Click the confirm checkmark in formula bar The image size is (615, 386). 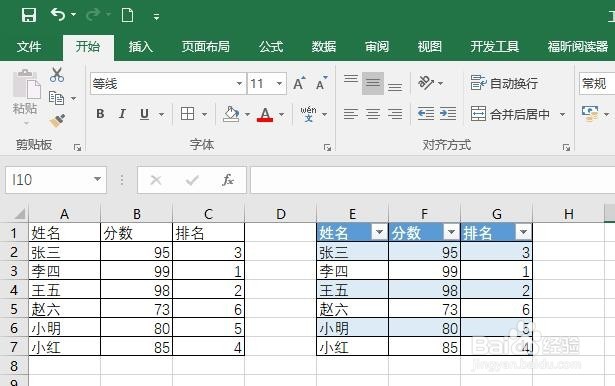coord(192,180)
